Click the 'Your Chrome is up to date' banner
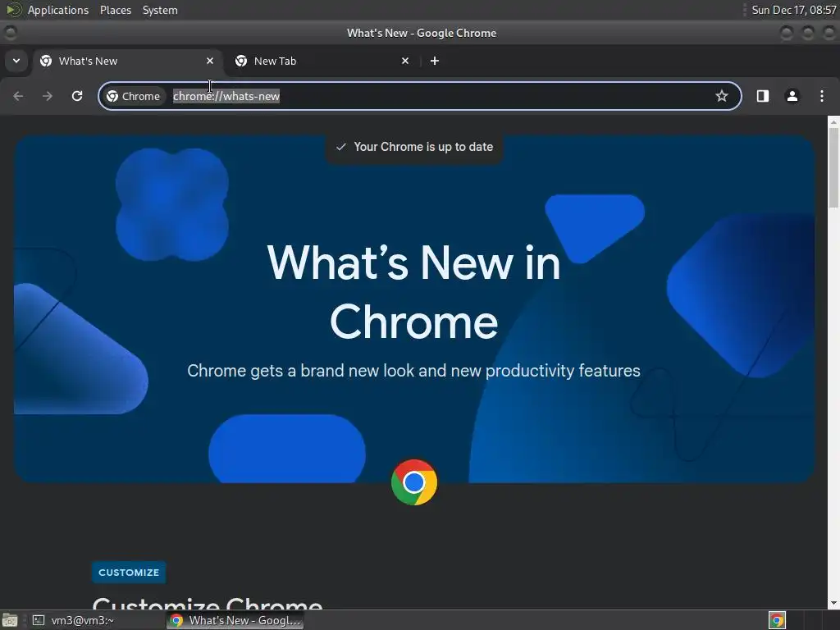The height and width of the screenshot is (630, 840). (414, 147)
